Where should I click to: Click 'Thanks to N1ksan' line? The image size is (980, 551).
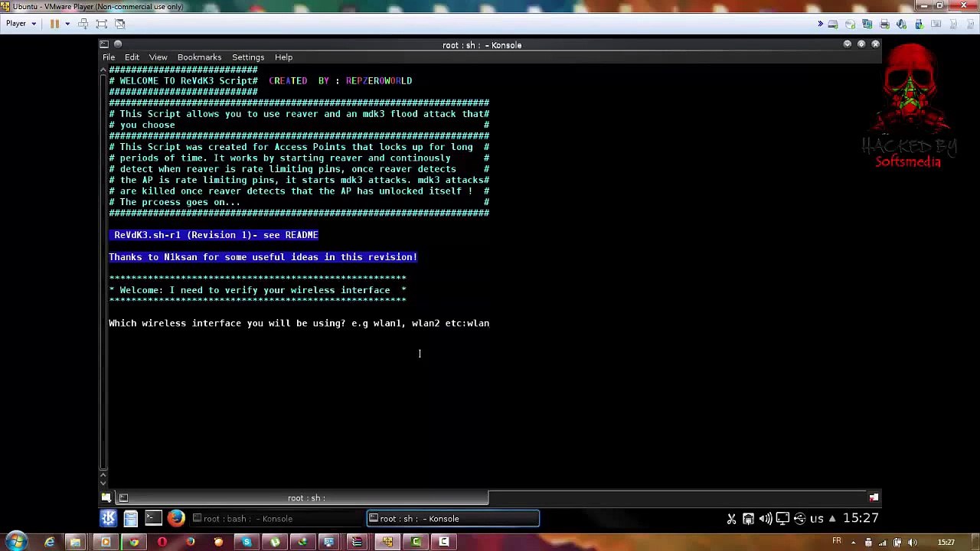(263, 257)
